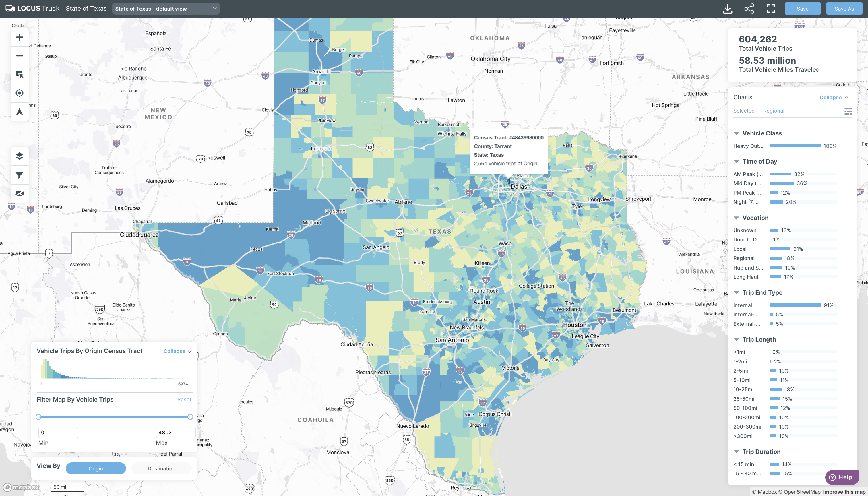Click the State of Texas title text
The width and height of the screenshot is (868, 496).
coord(86,9)
